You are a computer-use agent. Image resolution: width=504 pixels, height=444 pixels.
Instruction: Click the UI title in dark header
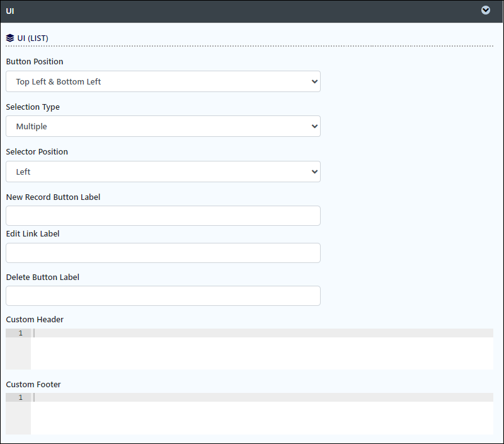10,11
